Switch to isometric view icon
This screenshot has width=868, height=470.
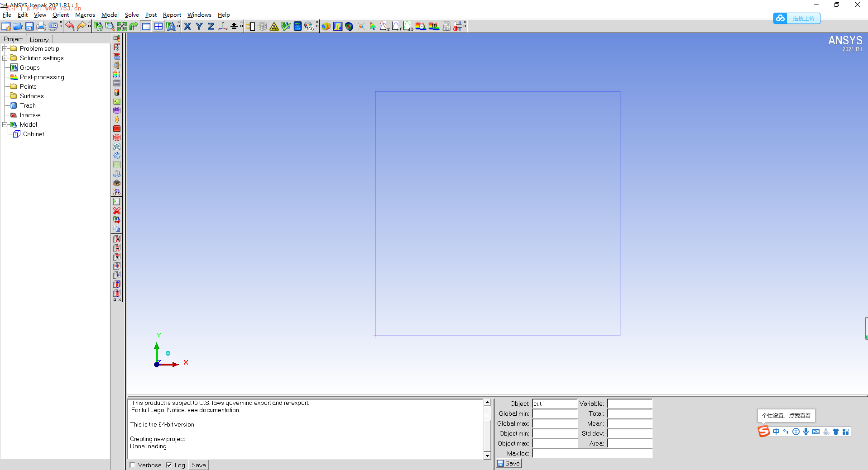223,26
